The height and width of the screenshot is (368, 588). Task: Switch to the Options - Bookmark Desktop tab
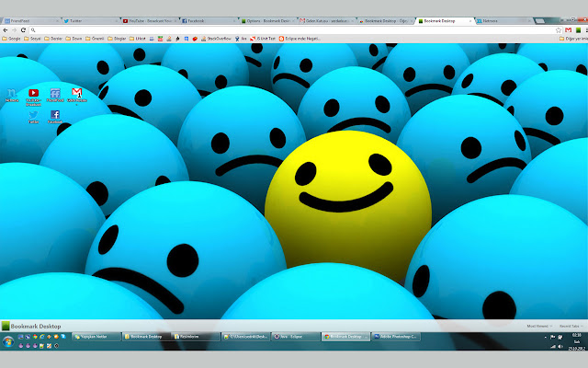click(x=268, y=21)
